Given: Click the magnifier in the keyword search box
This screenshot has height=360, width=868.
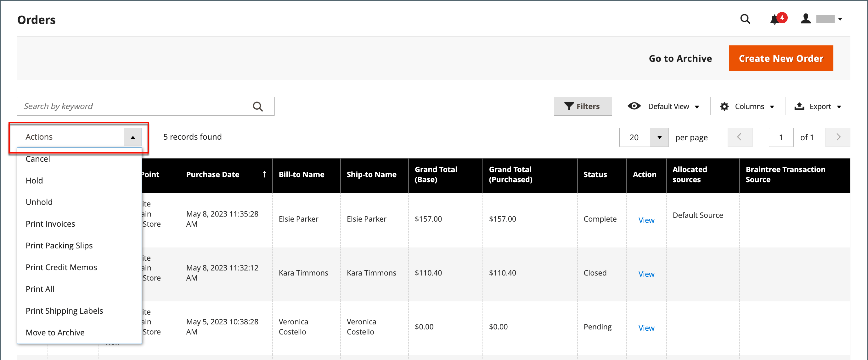Looking at the screenshot, I should coord(258,107).
